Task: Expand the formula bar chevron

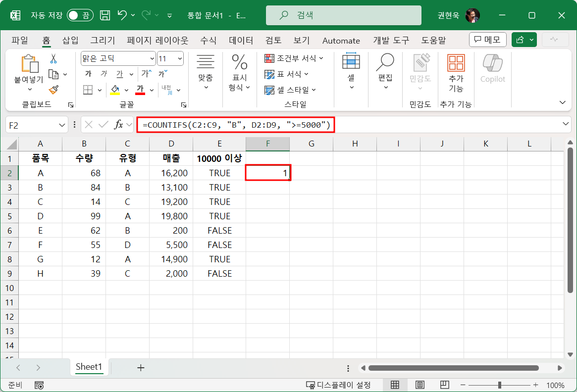Action: pos(566,124)
